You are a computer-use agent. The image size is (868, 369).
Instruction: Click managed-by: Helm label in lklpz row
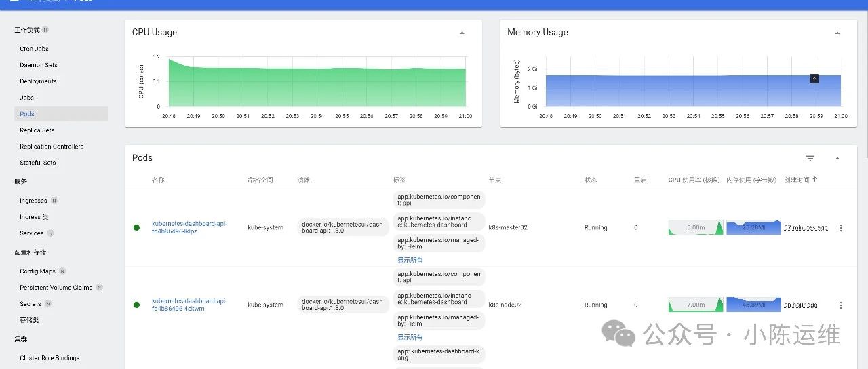click(x=439, y=243)
